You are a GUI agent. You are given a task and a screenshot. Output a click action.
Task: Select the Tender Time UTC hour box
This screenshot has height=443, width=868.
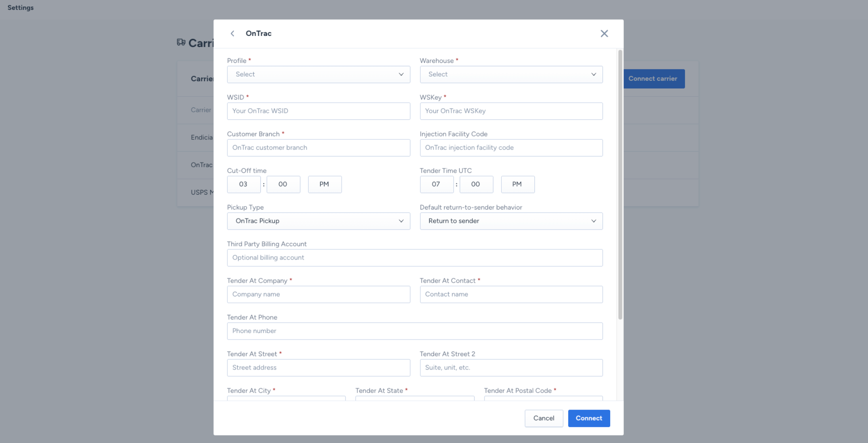436,184
